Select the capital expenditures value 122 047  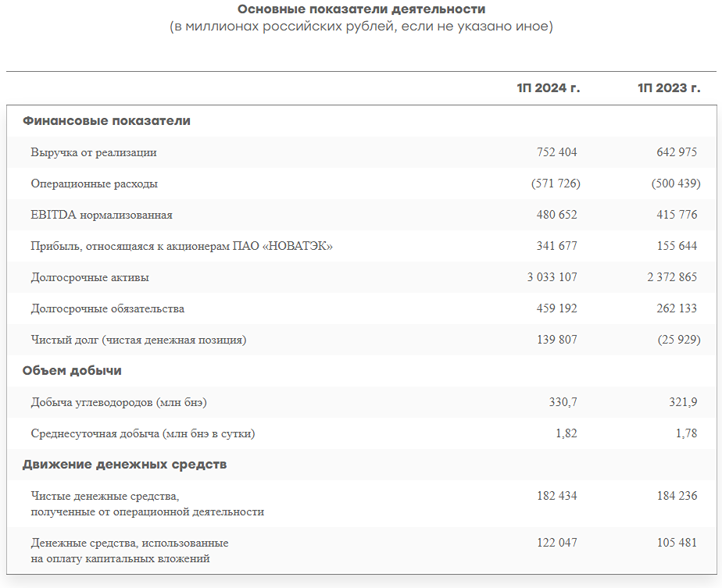[x=556, y=543]
